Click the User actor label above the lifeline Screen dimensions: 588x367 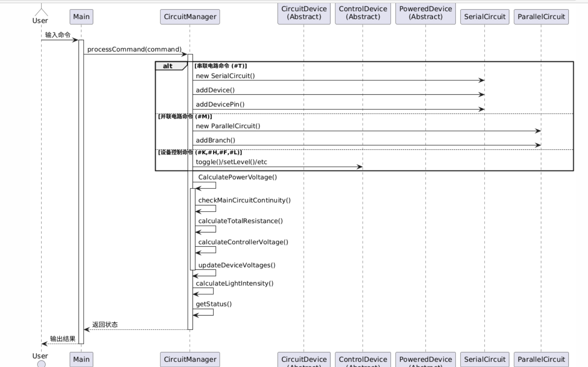point(40,20)
